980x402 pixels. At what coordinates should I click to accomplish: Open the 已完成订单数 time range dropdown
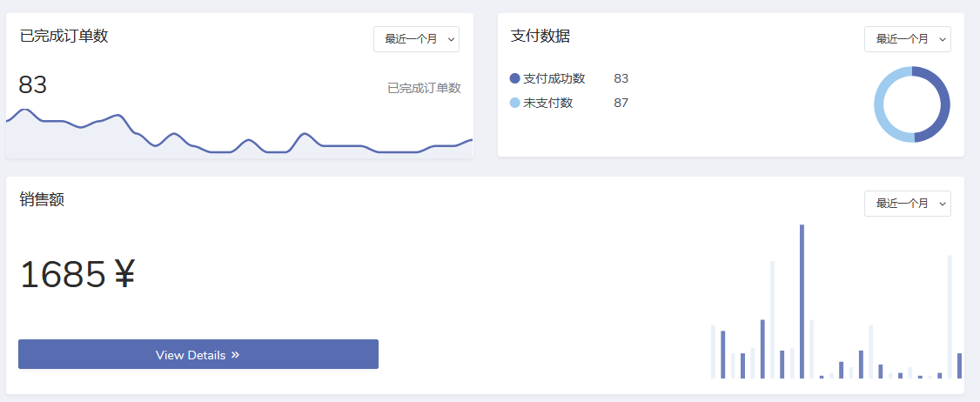pyautogui.click(x=416, y=39)
